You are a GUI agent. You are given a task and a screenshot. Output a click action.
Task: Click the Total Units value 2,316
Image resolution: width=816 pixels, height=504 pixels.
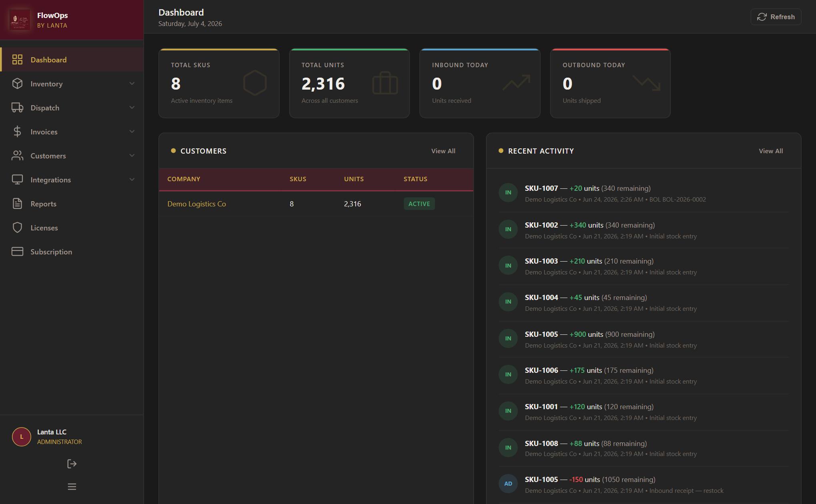(x=323, y=84)
